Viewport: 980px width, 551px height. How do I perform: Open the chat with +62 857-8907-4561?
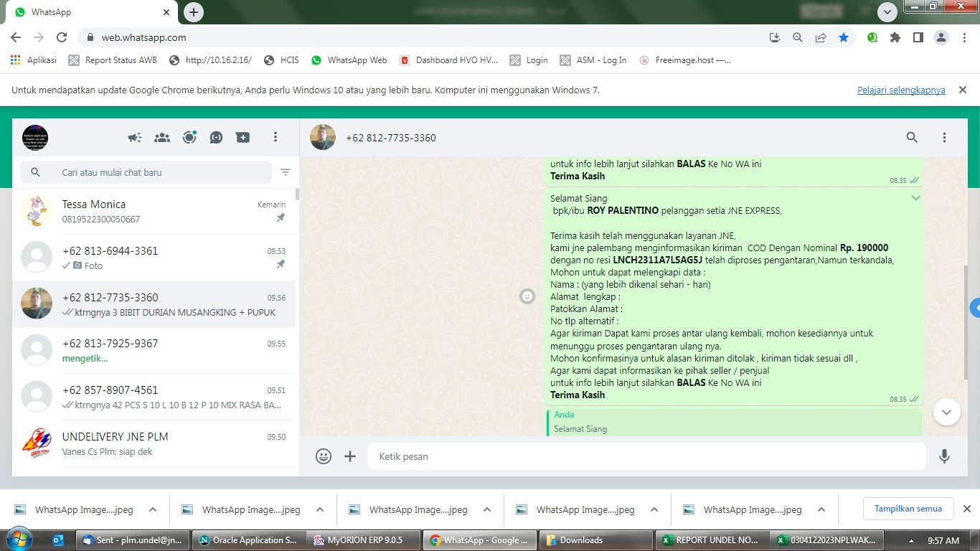154,397
